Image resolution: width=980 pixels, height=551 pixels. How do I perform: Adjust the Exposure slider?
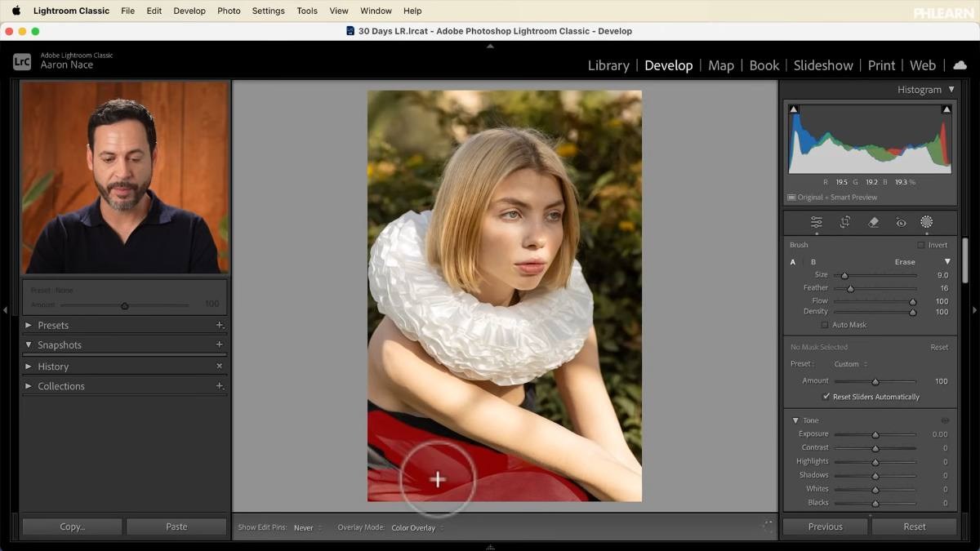(x=875, y=434)
